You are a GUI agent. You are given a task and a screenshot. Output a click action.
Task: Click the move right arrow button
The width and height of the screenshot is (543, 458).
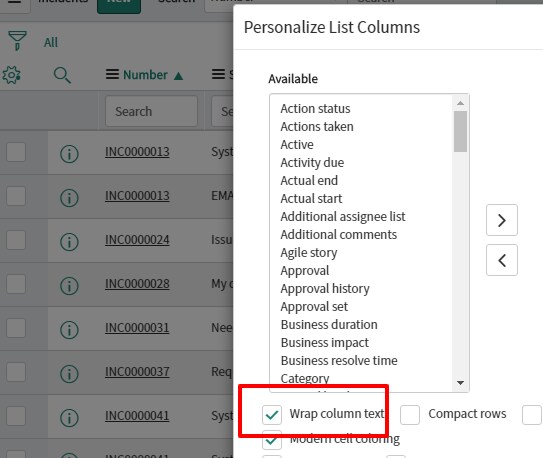point(502,220)
